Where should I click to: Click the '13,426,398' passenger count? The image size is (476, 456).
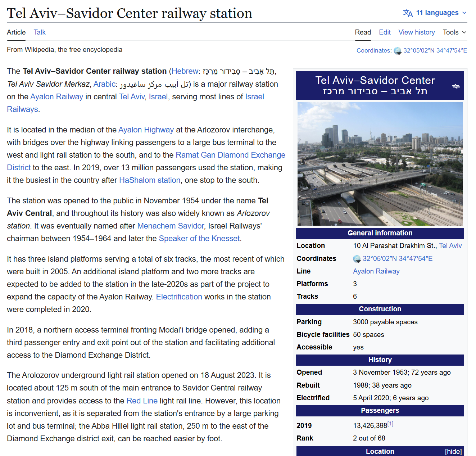click(x=370, y=426)
